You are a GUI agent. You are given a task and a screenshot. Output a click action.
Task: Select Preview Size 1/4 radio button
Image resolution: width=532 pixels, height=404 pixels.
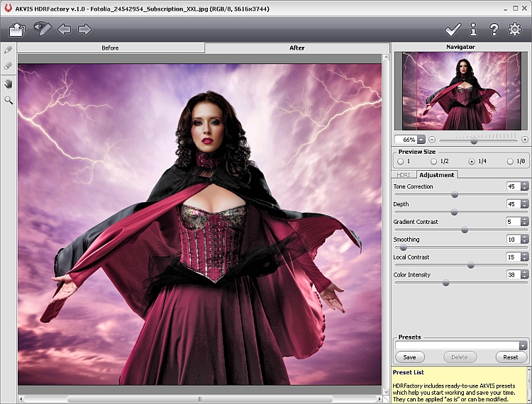click(x=471, y=162)
